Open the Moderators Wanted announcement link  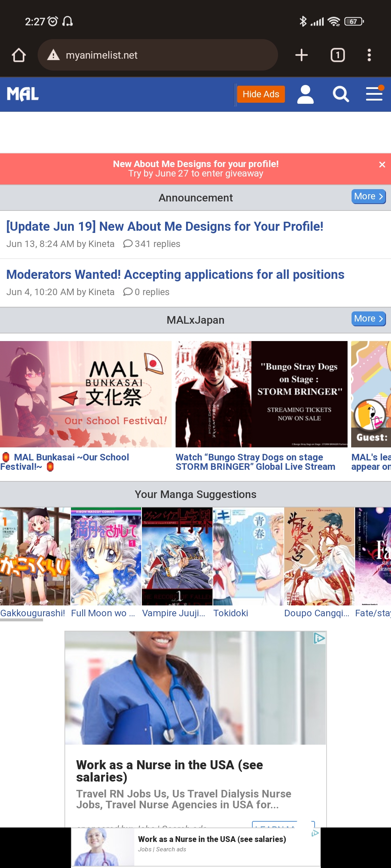pyautogui.click(x=175, y=275)
